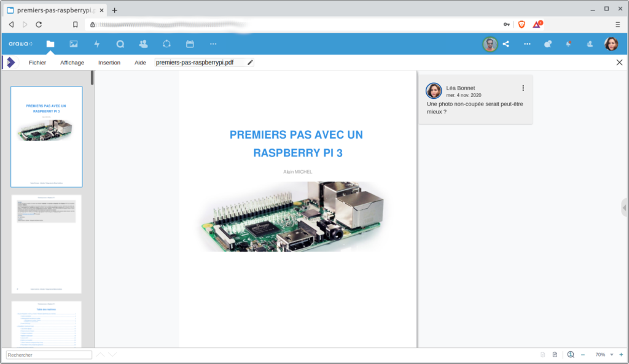Open the Fichier menu
The image size is (629, 364).
37,63
